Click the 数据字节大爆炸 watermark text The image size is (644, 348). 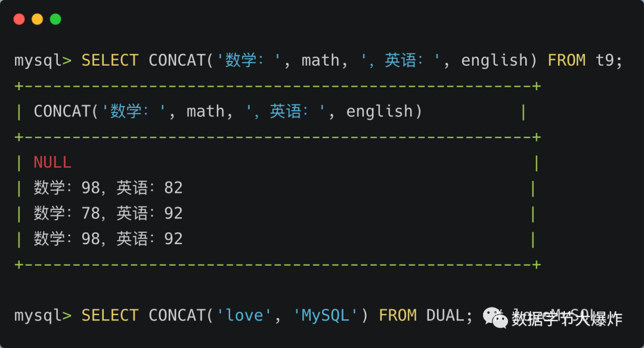(567, 319)
